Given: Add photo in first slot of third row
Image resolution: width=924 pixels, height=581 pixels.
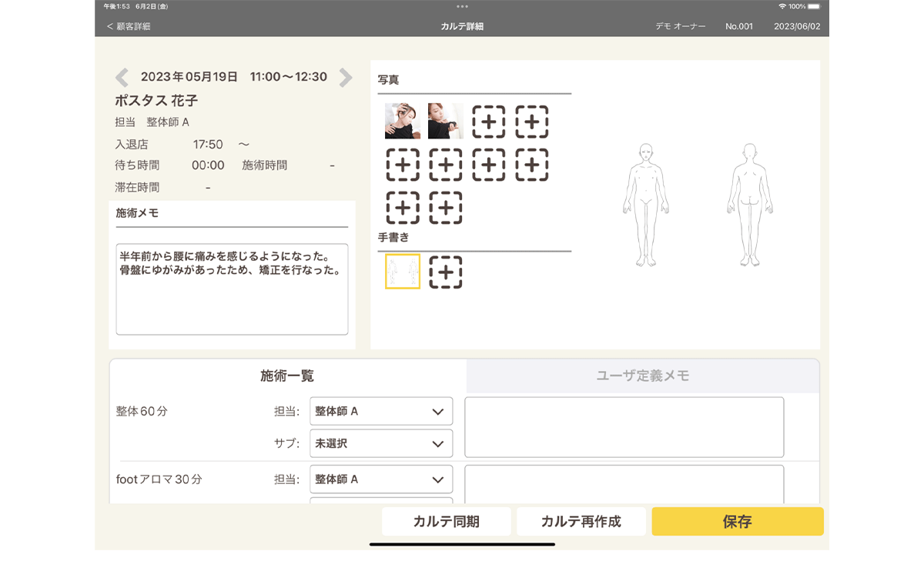Looking at the screenshot, I should click(x=403, y=208).
